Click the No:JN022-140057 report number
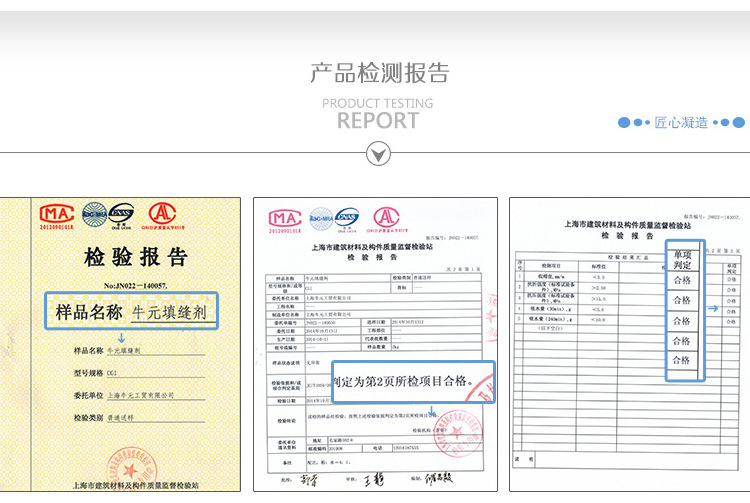The height and width of the screenshot is (503, 750). [135, 286]
